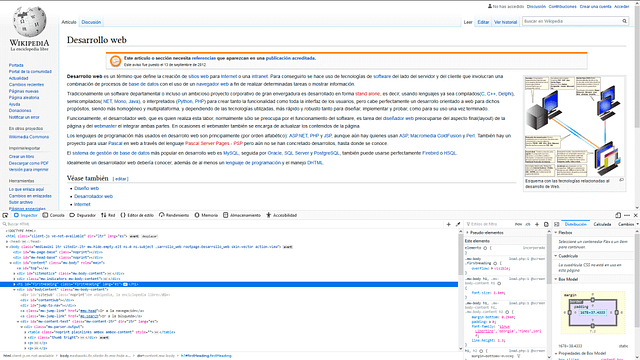Click the editar link beside Véase también

[120, 179]
